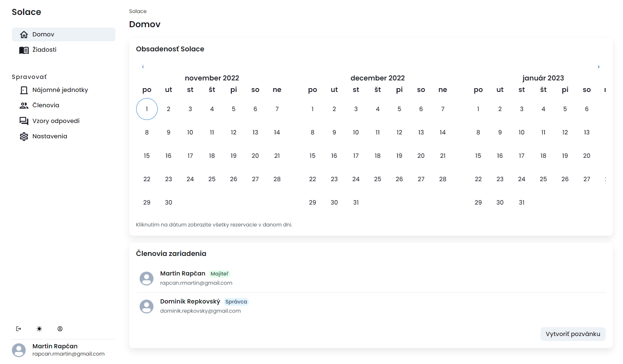Click the Solace breadcrumb link
The image size is (623, 364).
click(138, 11)
